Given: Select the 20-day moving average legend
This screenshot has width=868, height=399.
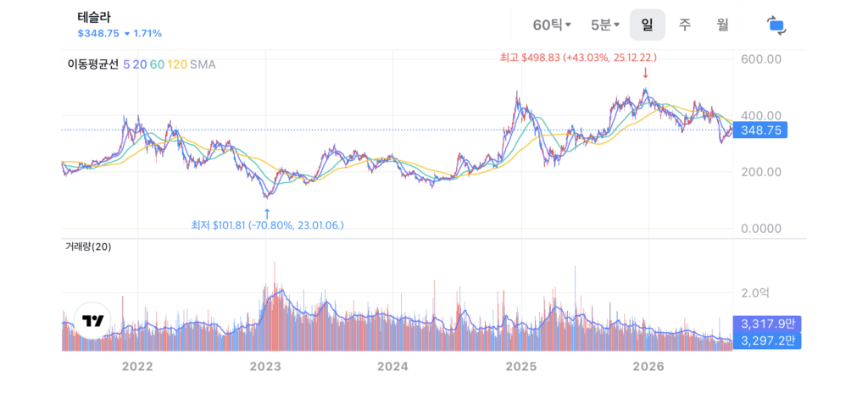Looking at the screenshot, I should click(140, 64).
